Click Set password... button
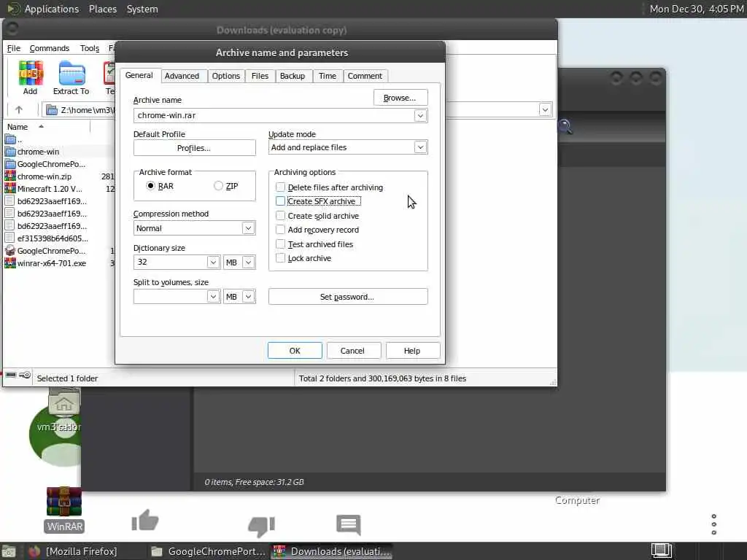Viewport: 747px width, 560px height. pos(348,297)
